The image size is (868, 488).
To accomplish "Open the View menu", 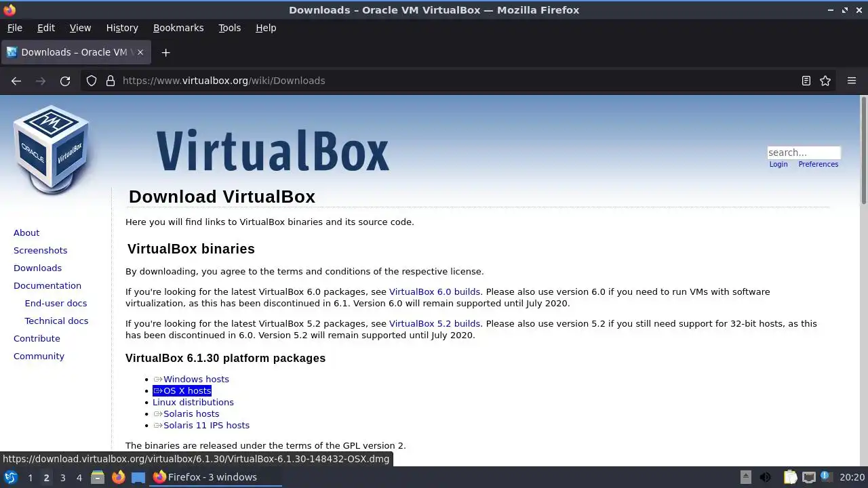I will [80, 28].
